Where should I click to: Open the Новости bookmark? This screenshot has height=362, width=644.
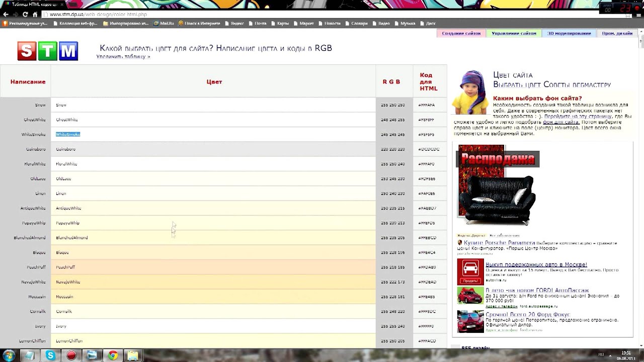tap(329, 23)
